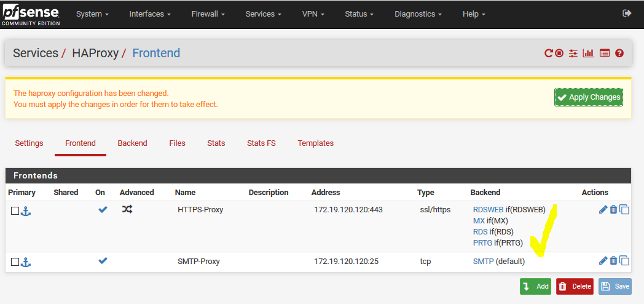The width and height of the screenshot is (644, 304).
Task: Open the Firewall dropdown menu
Action: click(208, 14)
